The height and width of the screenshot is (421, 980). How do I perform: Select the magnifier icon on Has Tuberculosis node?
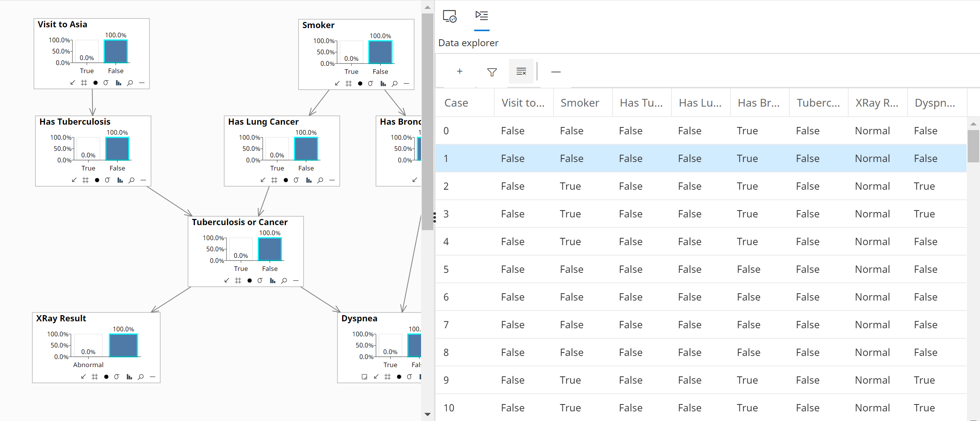tap(131, 180)
